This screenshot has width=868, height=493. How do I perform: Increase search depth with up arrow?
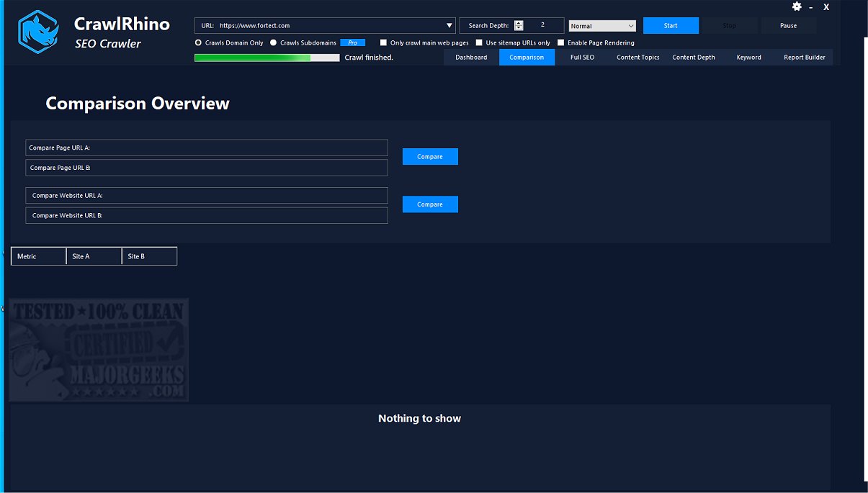pyautogui.click(x=519, y=22)
